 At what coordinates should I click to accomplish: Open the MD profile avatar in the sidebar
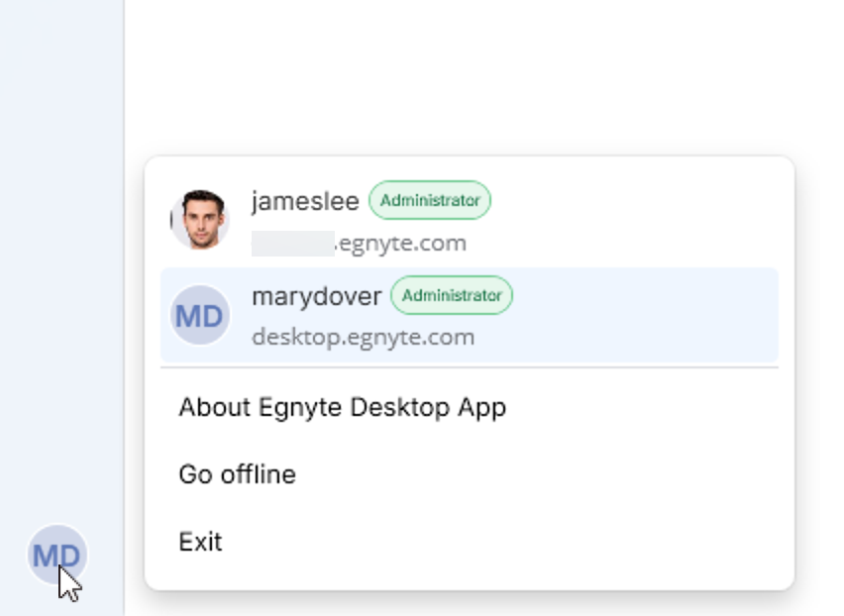pos(57,555)
